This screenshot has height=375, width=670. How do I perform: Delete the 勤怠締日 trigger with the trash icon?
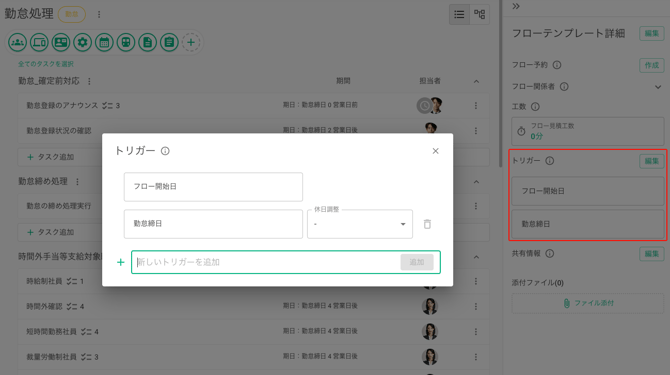click(x=427, y=224)
